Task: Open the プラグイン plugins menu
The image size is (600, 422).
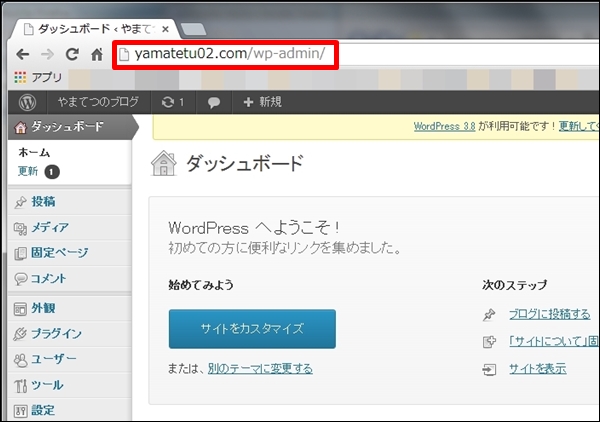Action: [57, 334]
